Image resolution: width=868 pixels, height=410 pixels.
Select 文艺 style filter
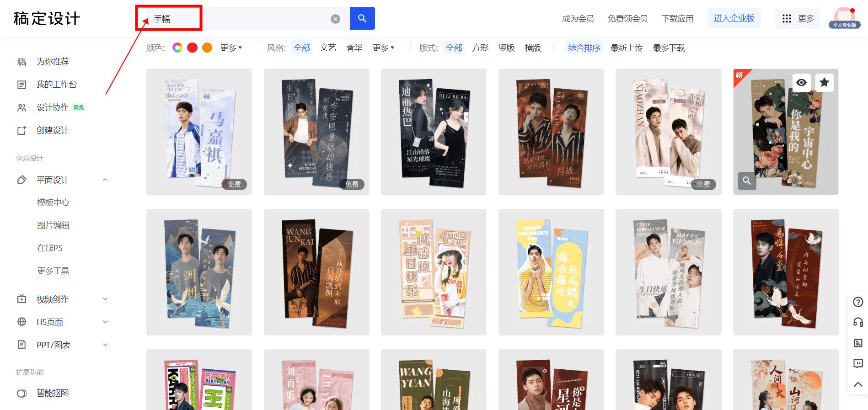click(328, 48)
